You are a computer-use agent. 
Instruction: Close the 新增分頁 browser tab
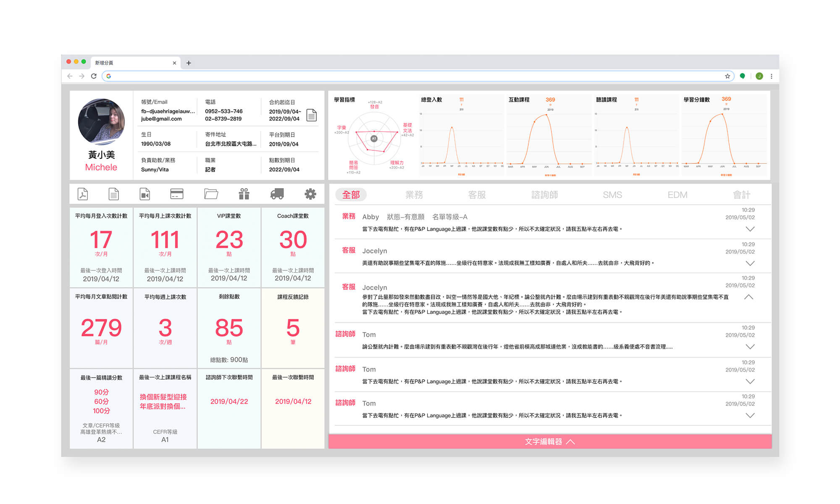click(174, 63)
